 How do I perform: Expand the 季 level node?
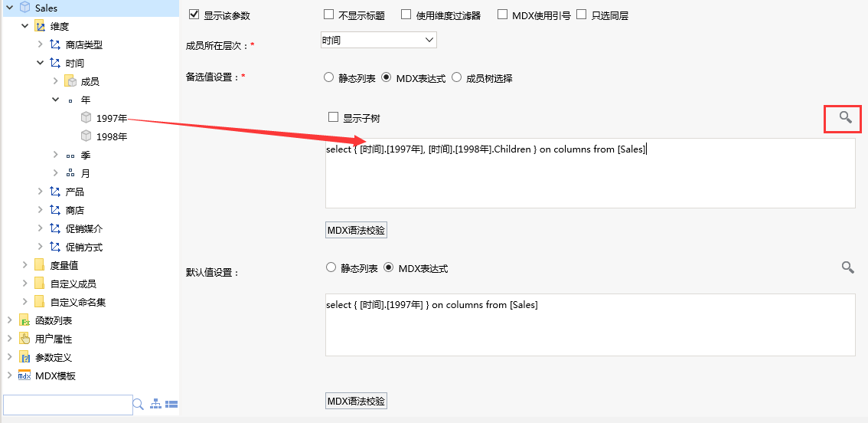55,155
